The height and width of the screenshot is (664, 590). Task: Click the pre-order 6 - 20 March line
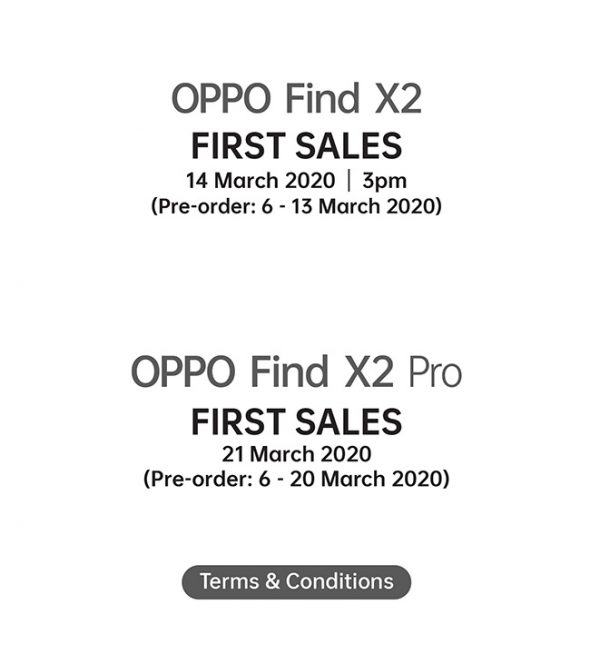pyautogui.click(x=296, y=479)
